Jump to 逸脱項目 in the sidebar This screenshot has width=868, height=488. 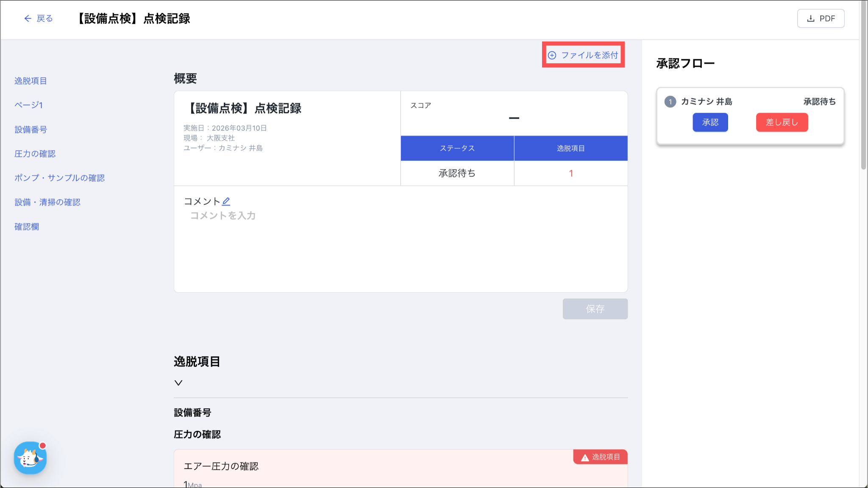pos(31,81)
